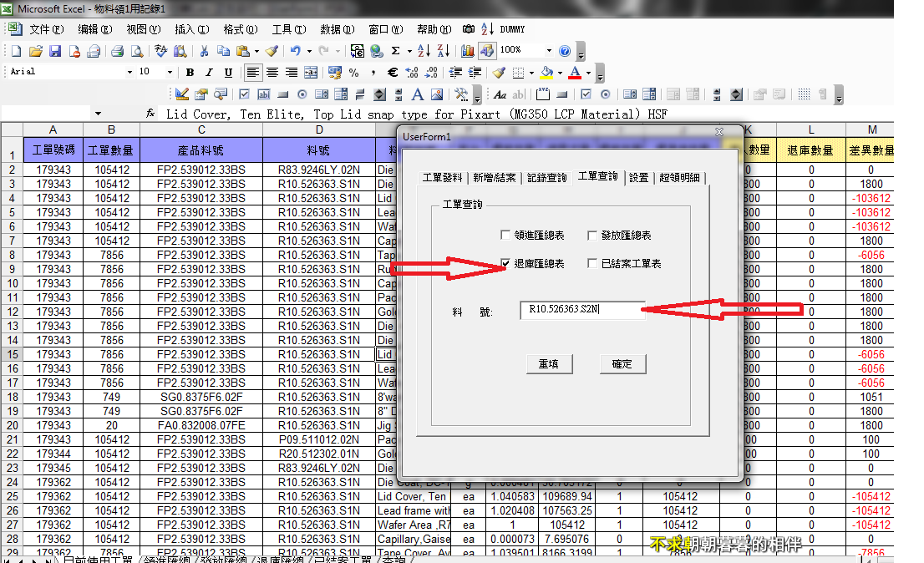Screen dimensions: 924x563
Task: Click the 料號 input field
Action: (x=582, y=310)
